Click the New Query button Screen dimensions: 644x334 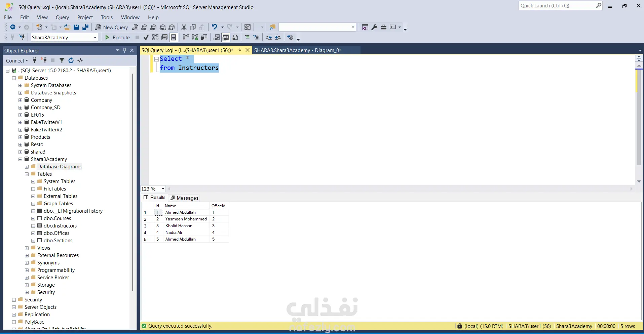click(112, 27)
